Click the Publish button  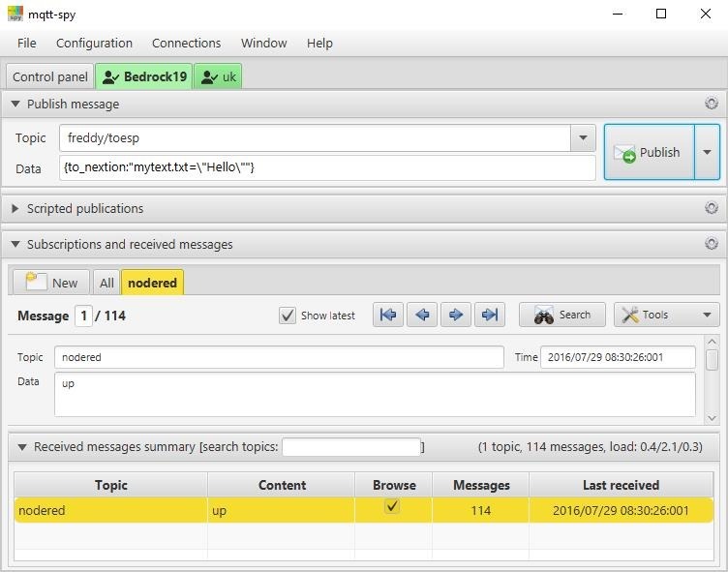click(x=649, y=152)
